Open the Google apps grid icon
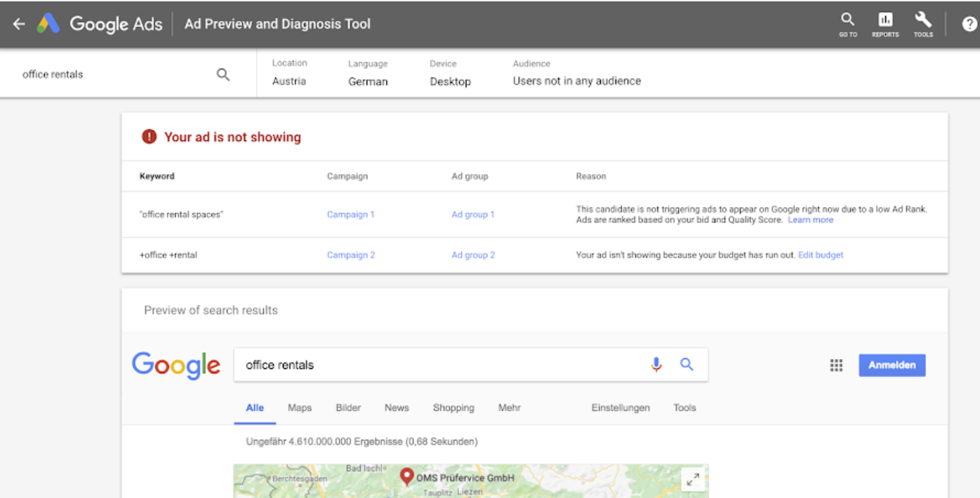Image resolution: width=980 pixels, height=498 pixels. (836, 365)
